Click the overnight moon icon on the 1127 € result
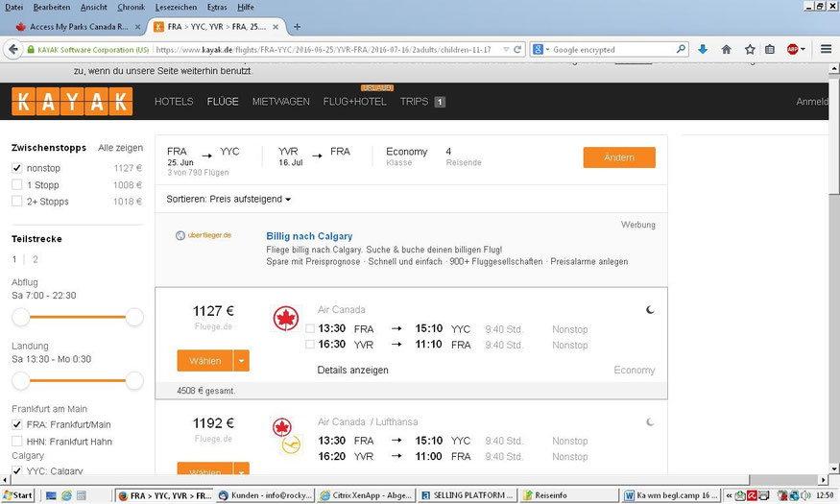The image size is (840, 504). click(650, 309)
